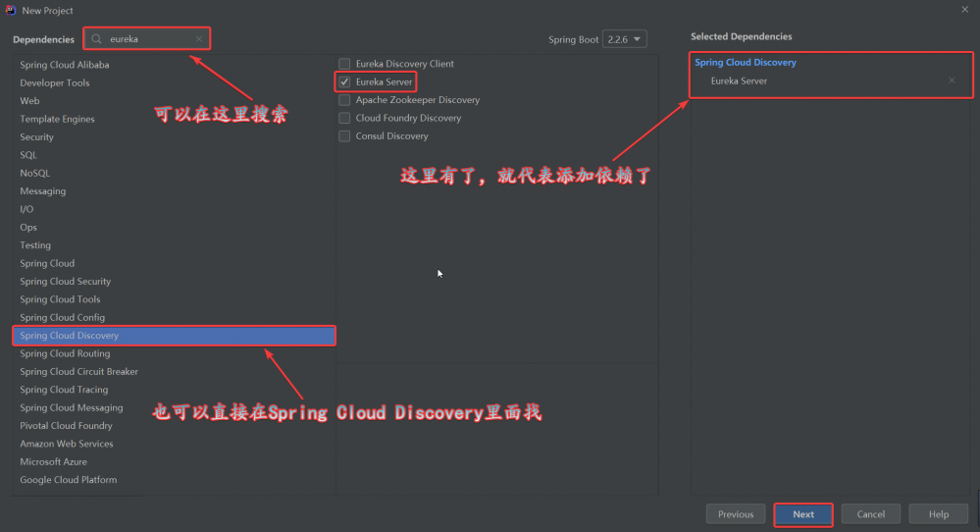The image size is (980, 532).
Task: Clear the eureka search text with the X
Action: point(199,38)
